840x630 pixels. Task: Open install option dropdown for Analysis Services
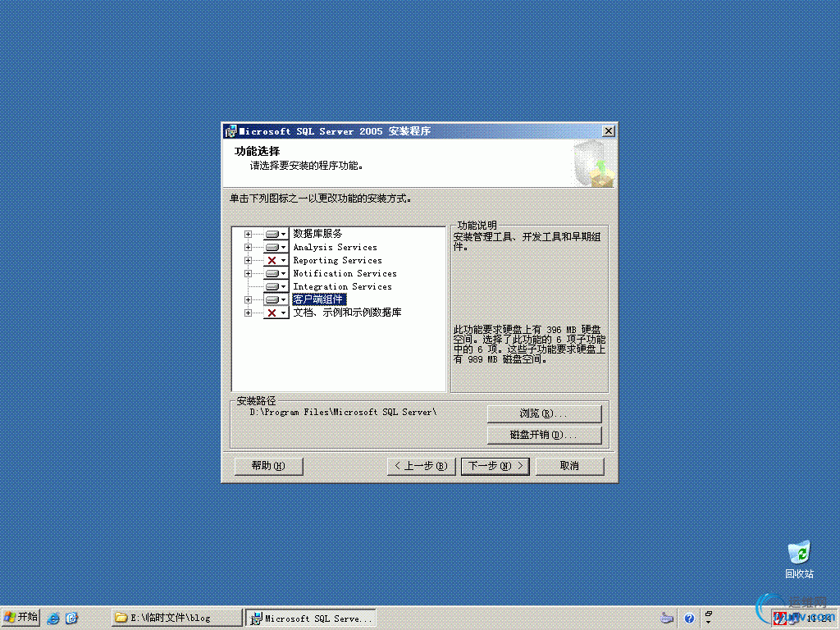[x=276, y=248]
